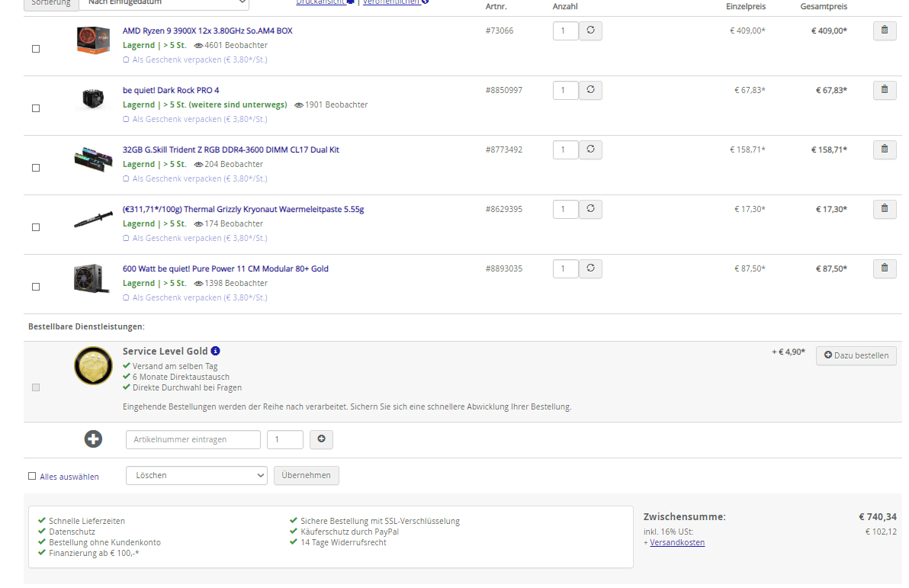Trash the 600 Watt Pure Power 11 item
This screenshot has height=588, width=909.
885,268
